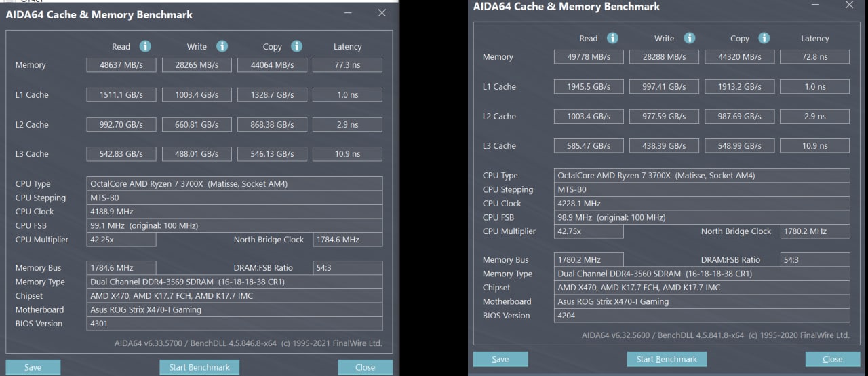
Task: Click Save button in right window
Action: coord(500,359)
